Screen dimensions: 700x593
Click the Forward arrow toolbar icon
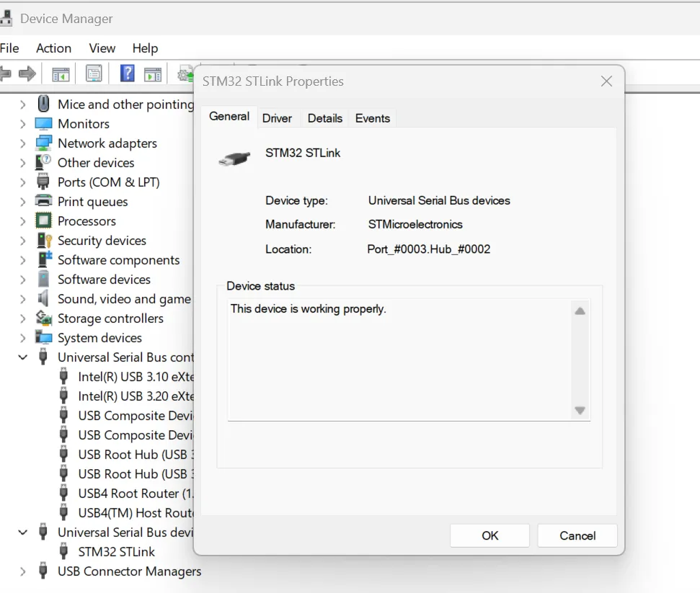pos(27,73)
